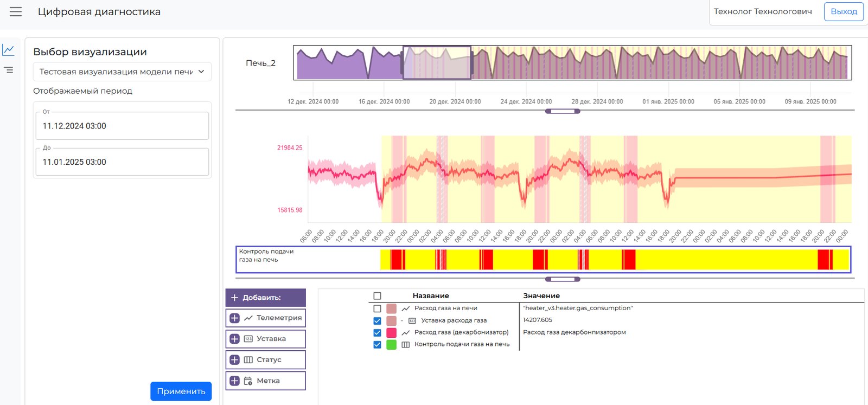
Task: Open the visualization selection dropdown
Action: [x=122, y=72]
